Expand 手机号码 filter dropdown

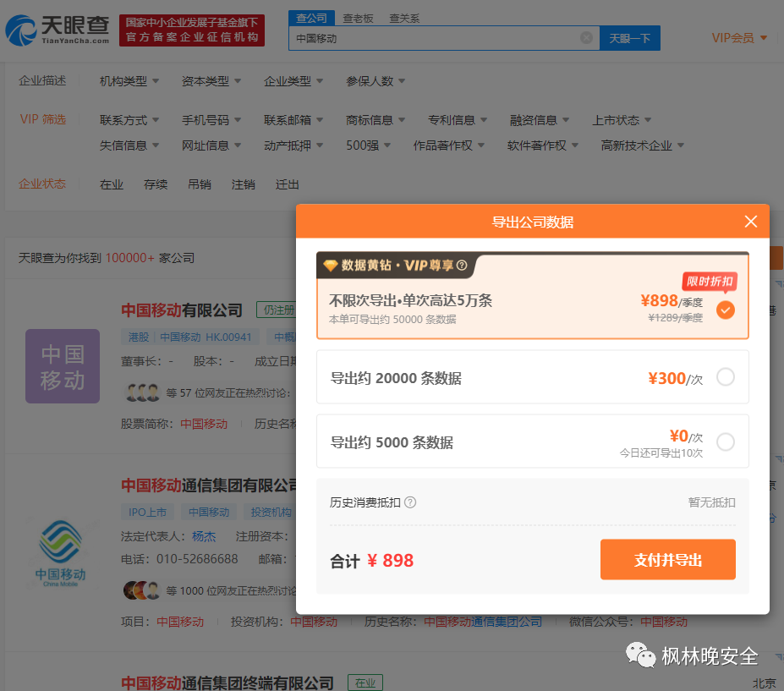211,120
